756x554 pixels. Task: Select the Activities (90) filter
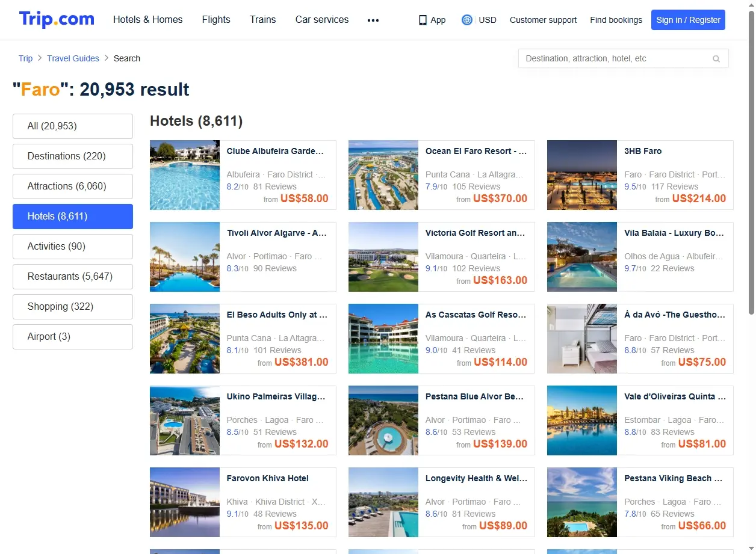point(73,247)
